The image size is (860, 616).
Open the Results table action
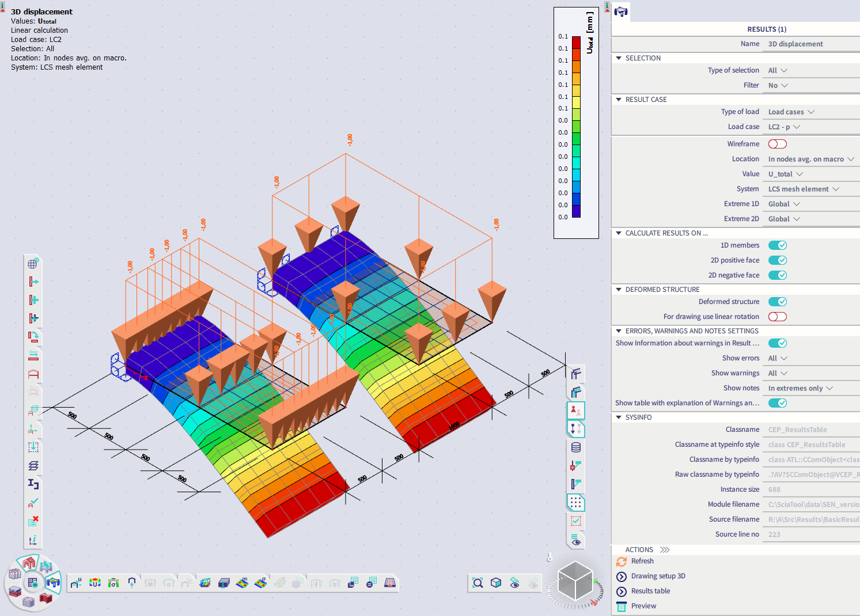click(650, 591)
